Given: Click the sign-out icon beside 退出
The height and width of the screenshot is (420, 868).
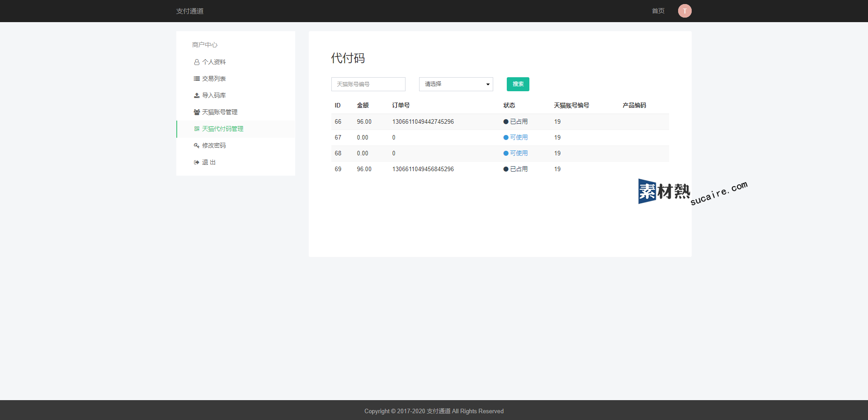Looking at the screenshot, I should click(x=197, y=162).
